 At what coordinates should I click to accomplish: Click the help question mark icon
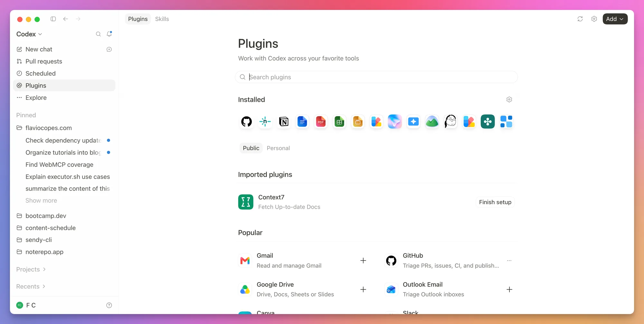pyautogui.click(x=109, y=305)
